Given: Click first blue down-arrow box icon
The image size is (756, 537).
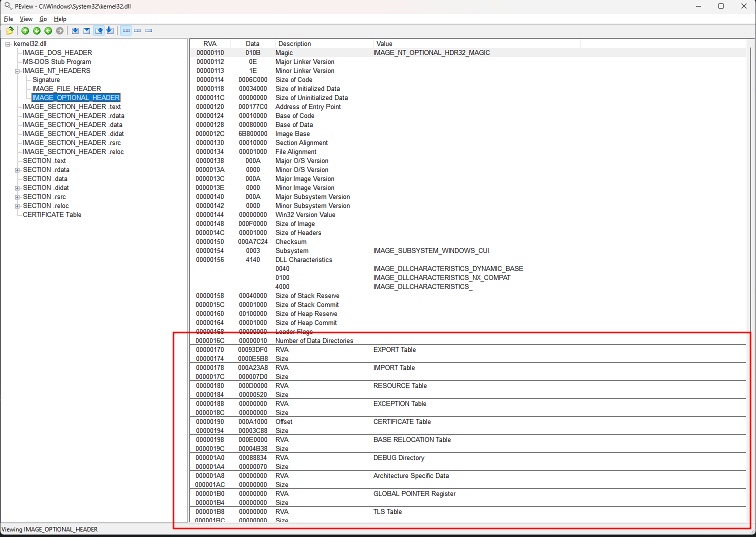Looking at the screenshot, I should click(x=75, y=30).
